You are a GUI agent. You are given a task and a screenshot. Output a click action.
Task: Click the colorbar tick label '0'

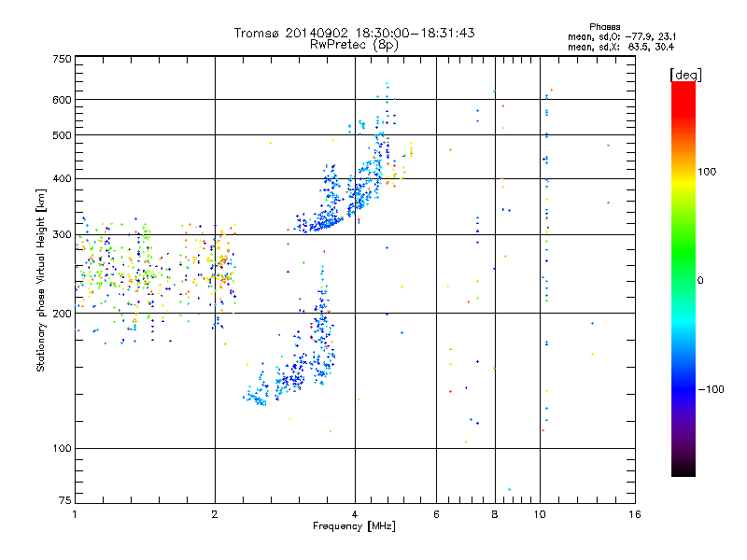[x=700, y=281]
